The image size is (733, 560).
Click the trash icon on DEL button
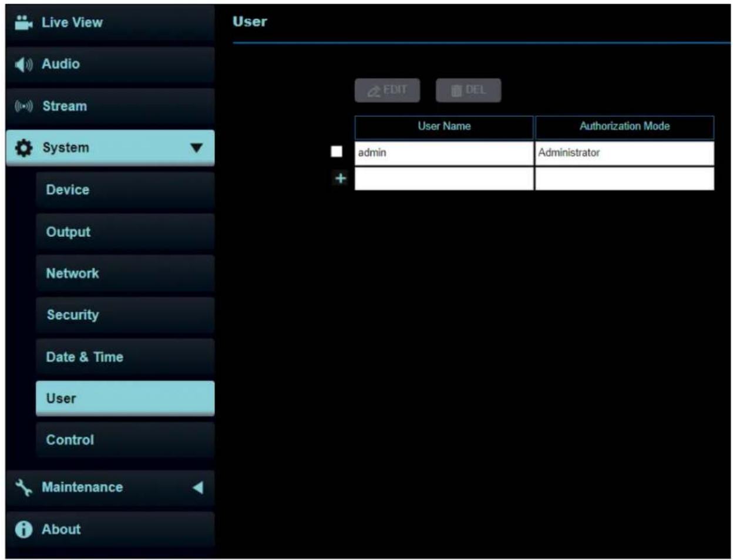pyautogui.click(x=456, y=91)
